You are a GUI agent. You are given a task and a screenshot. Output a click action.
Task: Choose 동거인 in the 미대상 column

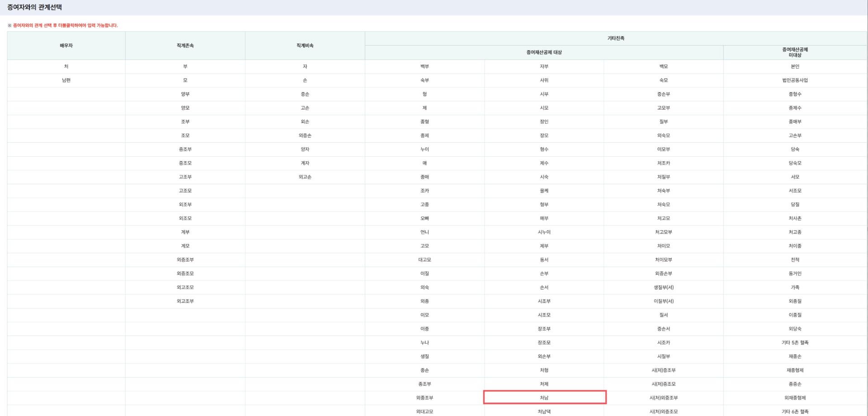pyautogui.click(x=795, y=274)
